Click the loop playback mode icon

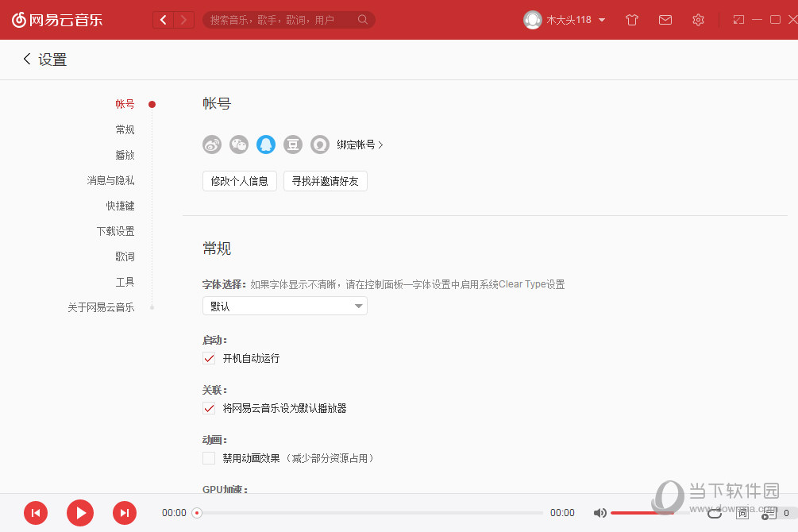[x=714, y=513]
